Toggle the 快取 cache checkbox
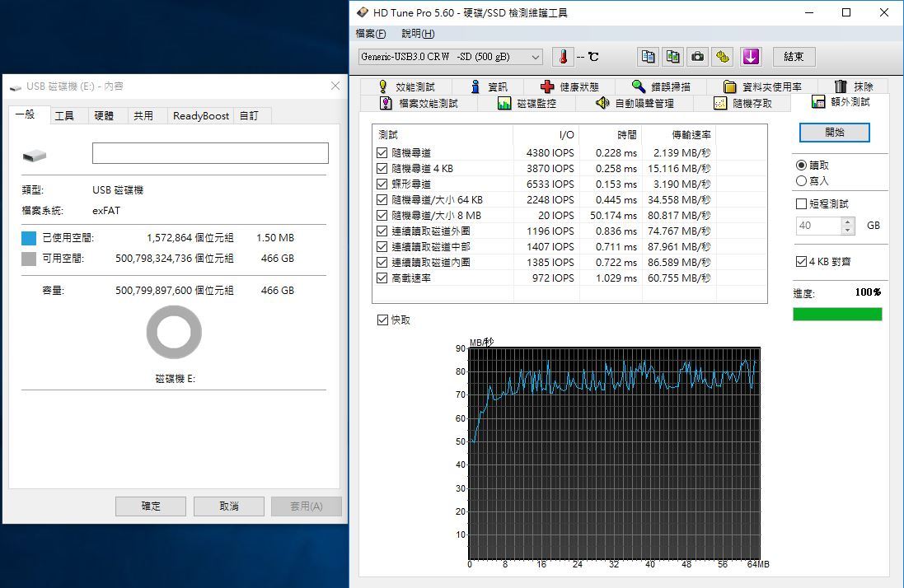This screenshot has height=588, width=904. (x=382, y=320)
